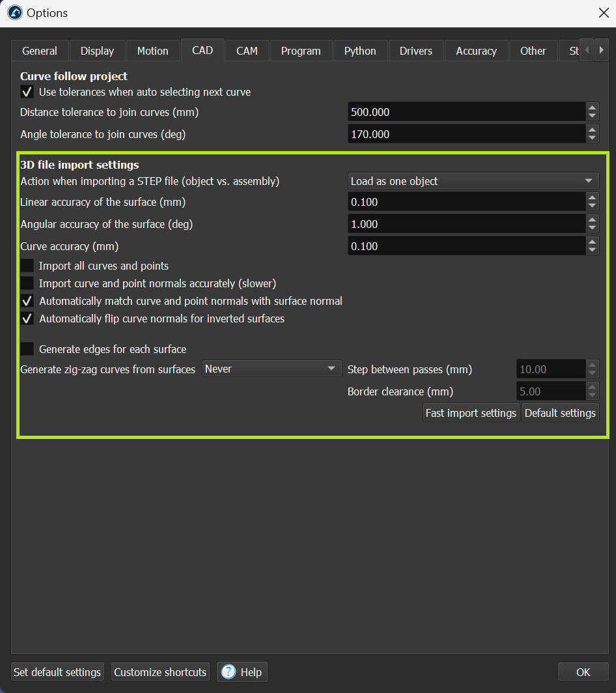Open the Python tab

360,51
